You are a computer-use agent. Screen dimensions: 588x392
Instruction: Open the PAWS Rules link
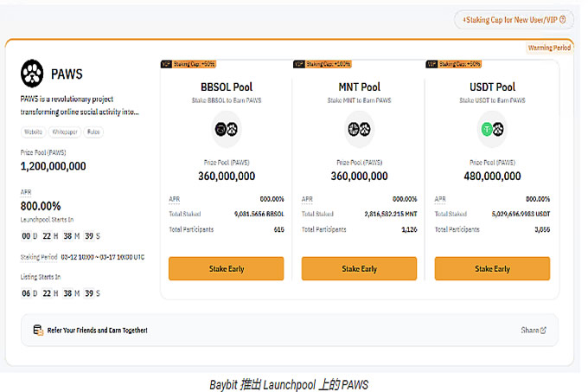pos(93,132)
